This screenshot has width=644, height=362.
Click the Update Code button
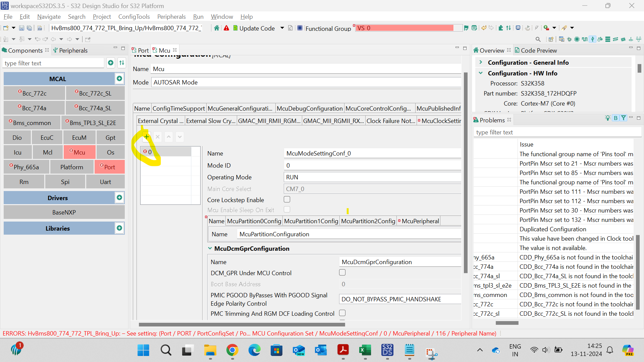(254, 28)
